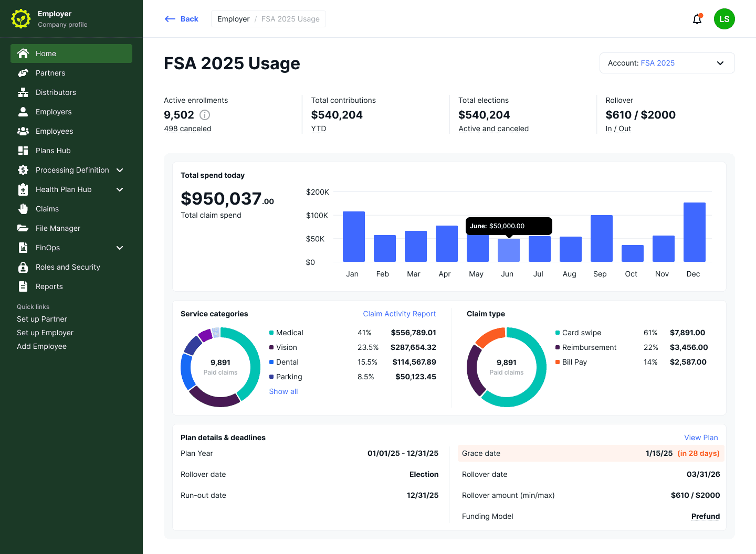Click the Employer gear logo icon
Viewport: 756px width, 554px height.
click(x=21, y=19)
